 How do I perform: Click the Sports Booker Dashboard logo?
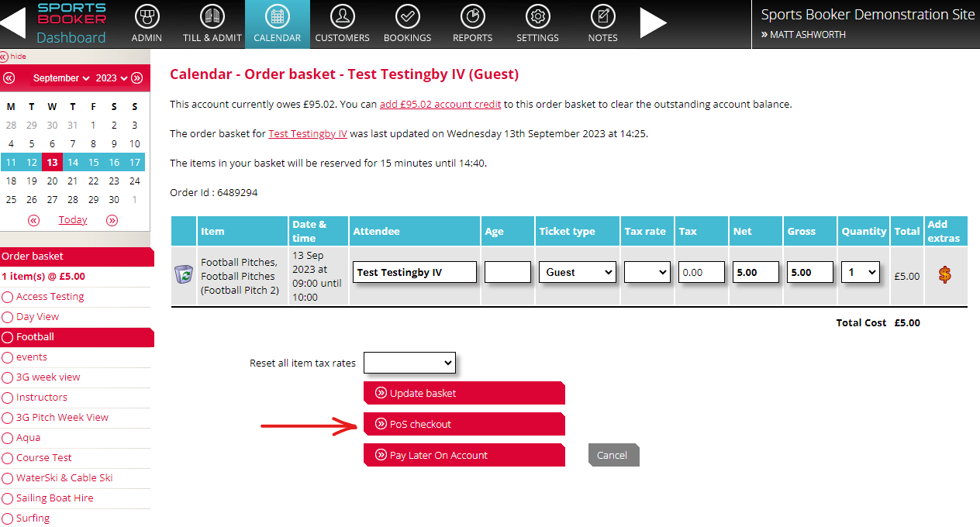click(x=71, y=24)
